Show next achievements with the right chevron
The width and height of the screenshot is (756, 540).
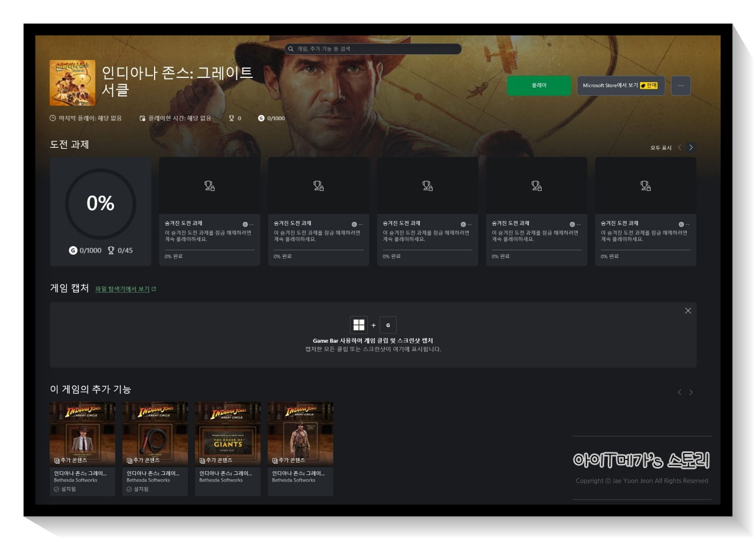click(691, 147)
